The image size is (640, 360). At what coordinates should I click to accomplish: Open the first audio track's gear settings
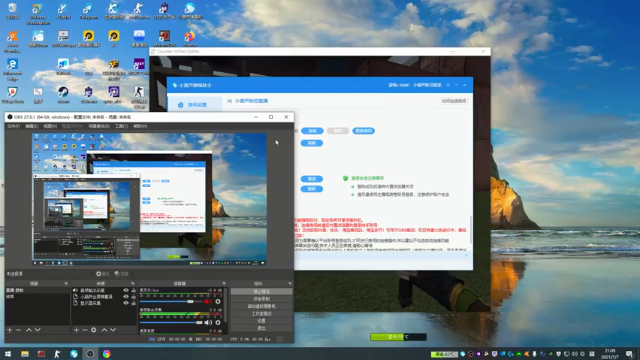(x=218, y=302)
